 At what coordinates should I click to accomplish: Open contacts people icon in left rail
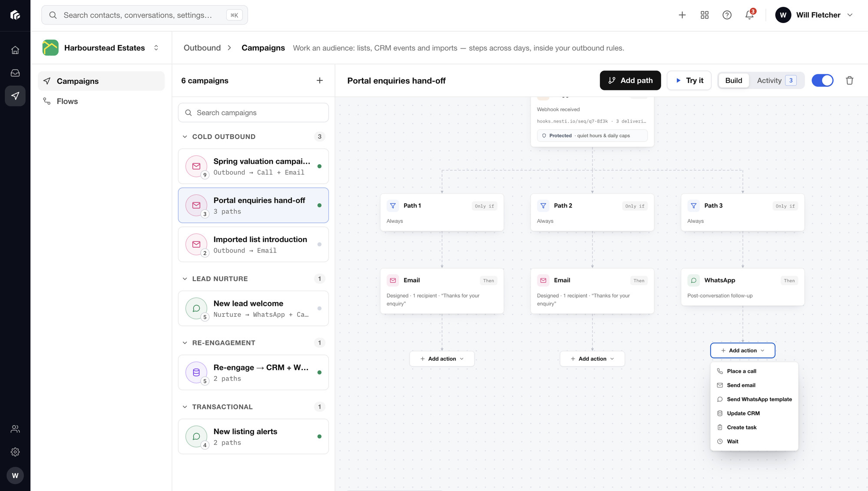click(x=15, y=429)
